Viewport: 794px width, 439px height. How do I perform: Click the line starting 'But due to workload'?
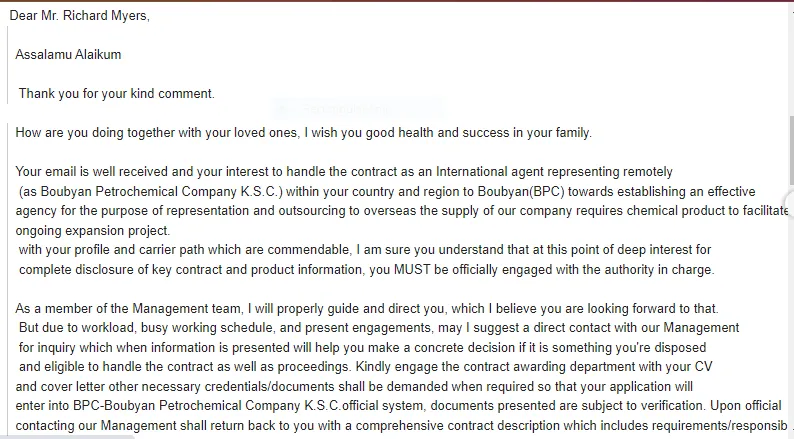(379, 328)
